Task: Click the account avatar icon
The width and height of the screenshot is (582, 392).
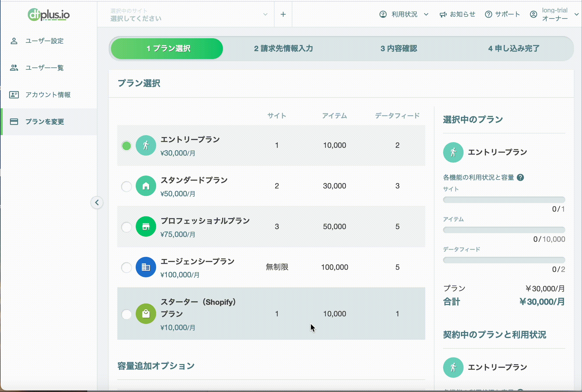Action: tap(534, 14)
